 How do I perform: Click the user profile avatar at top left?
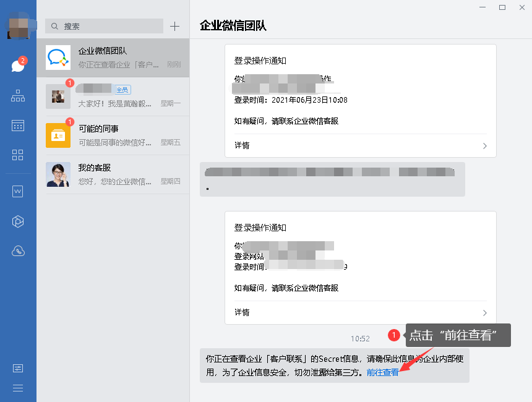pos(19,25)
